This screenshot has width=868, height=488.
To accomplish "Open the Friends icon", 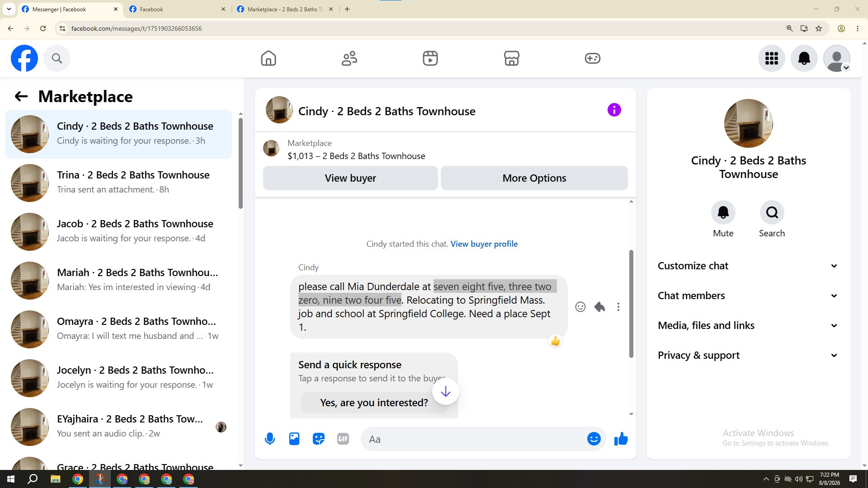I will [x=349, y=58].
